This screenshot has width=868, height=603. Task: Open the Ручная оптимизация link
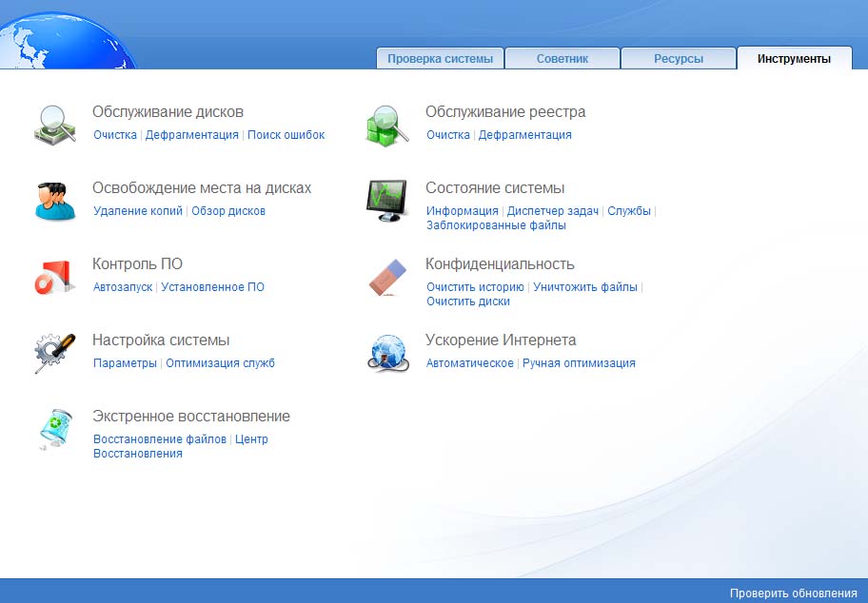click(579, 363)
